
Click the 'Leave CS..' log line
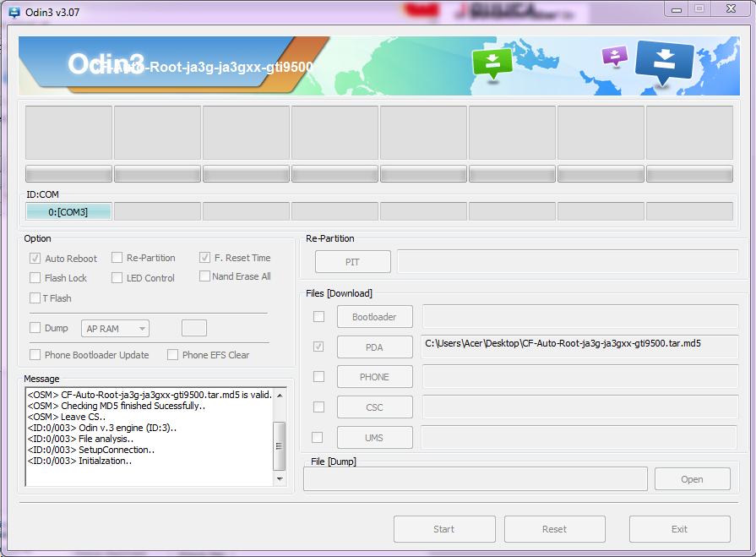tap(67, 418)
